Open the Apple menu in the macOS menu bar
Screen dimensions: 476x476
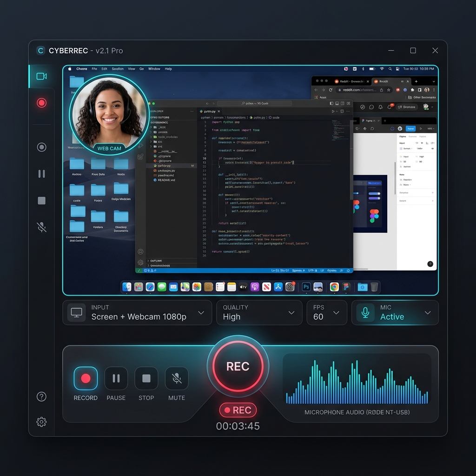tap(70, 69)
